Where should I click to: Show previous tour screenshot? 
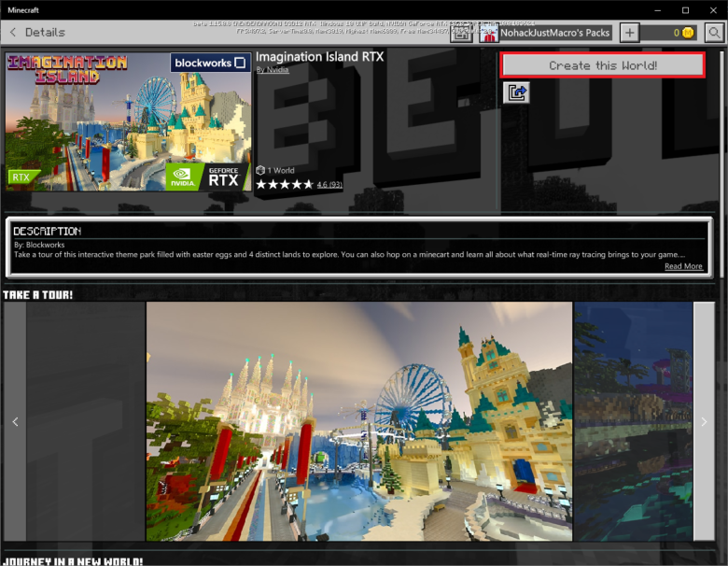(x=15, y=421)
